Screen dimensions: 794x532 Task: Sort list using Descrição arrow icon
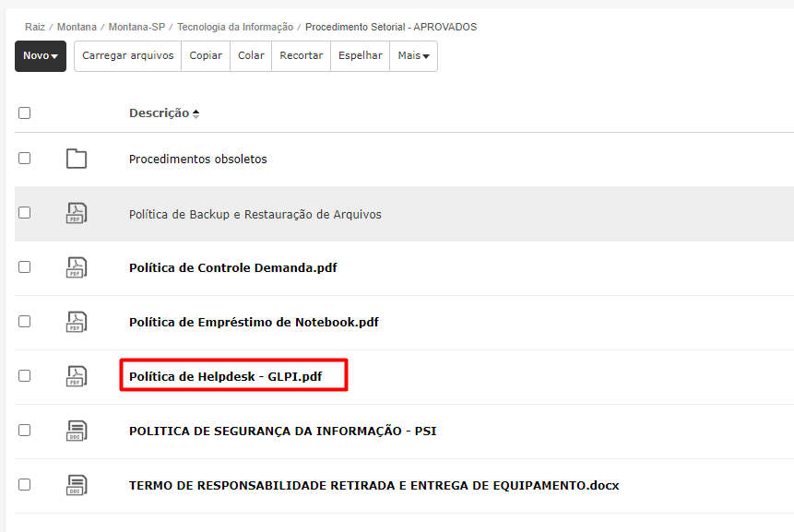(196, 113)
